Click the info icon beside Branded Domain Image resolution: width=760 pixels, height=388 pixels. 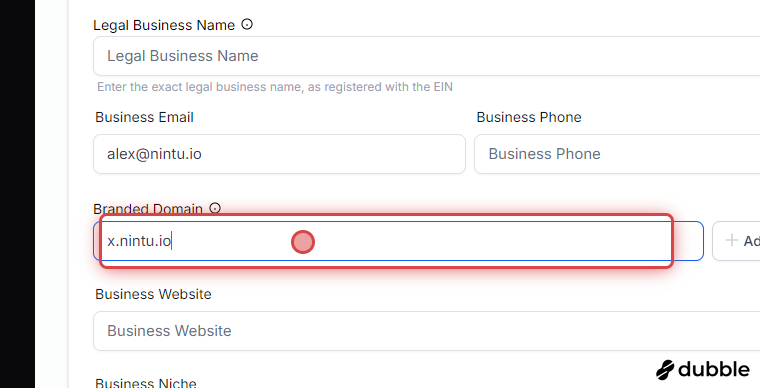(215, 208)
